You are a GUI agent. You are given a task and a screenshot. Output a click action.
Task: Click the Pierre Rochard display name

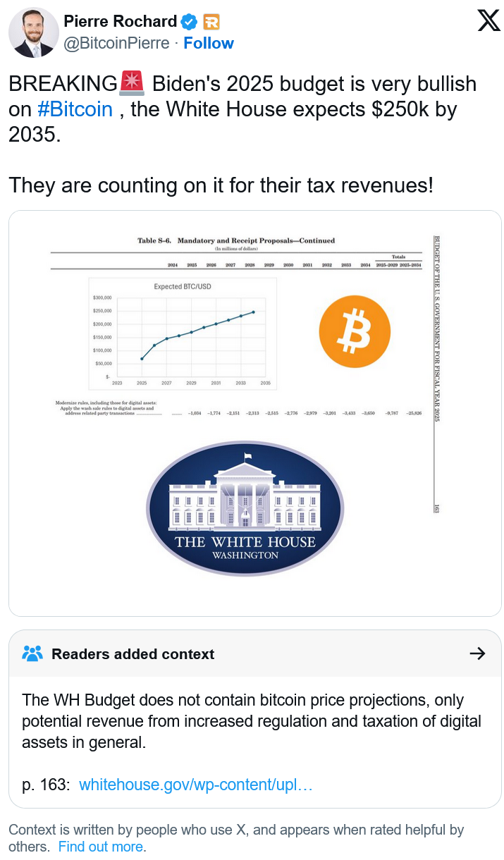[121, 22]
